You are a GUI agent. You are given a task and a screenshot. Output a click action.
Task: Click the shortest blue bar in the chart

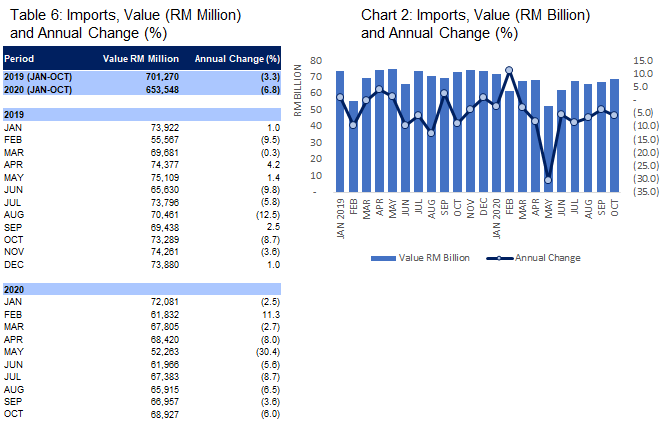(548, 148)
